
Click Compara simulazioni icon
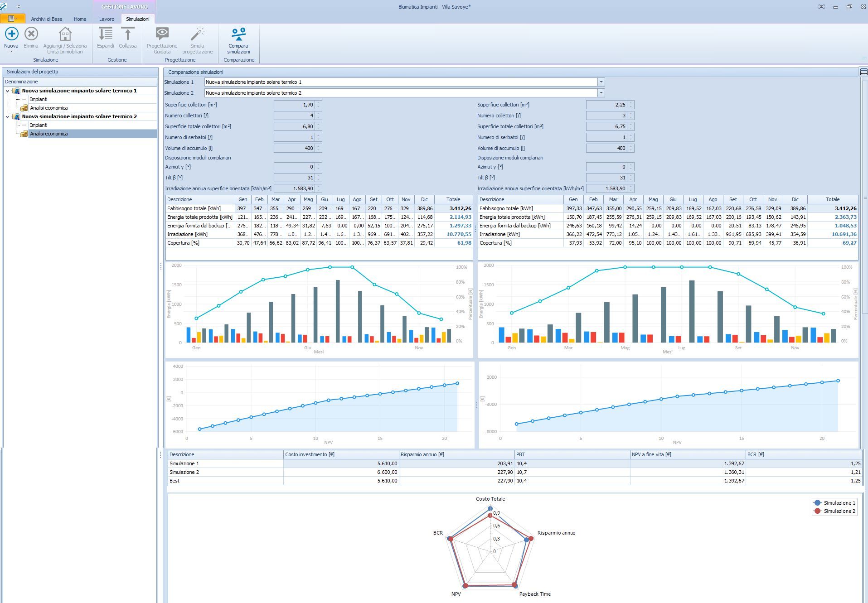tap(238, 34)
